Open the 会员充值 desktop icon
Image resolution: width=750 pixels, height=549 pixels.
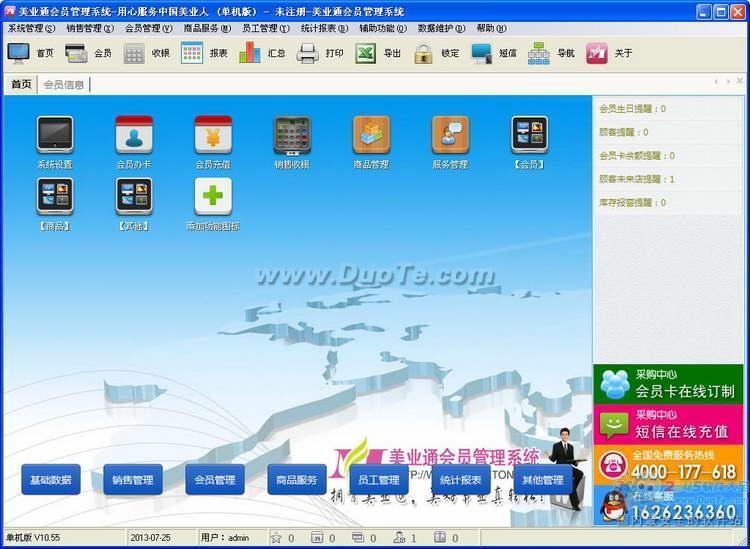click(x=213, y=135)
